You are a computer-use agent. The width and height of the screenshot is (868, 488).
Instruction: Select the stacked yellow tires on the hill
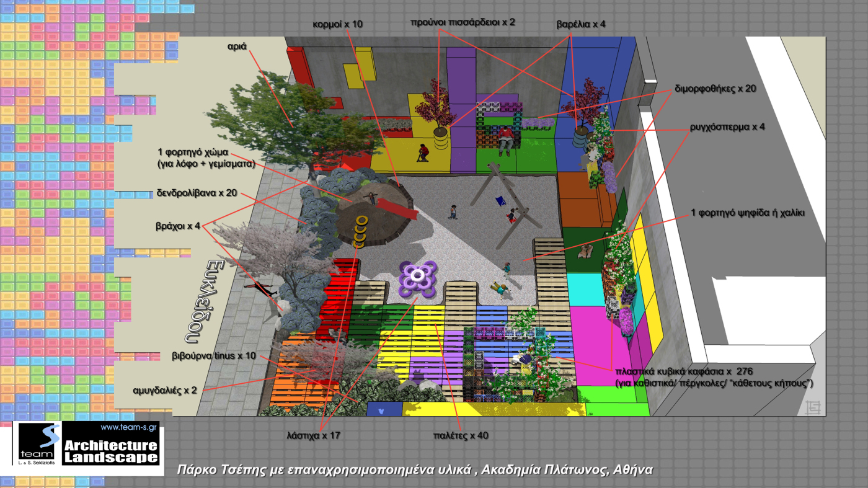click(x=360, y=230)
